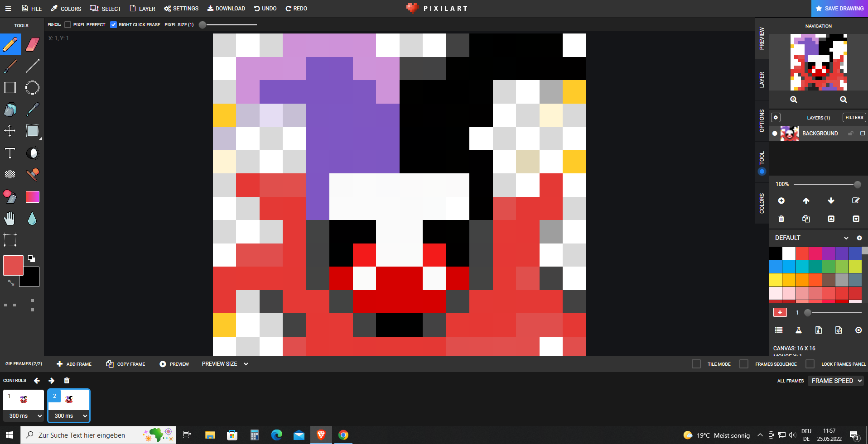The width and height of the screenshot is (868, 444).
Task: Open layer Filters button
Action: pyautogui.click(x=854, y=118)
